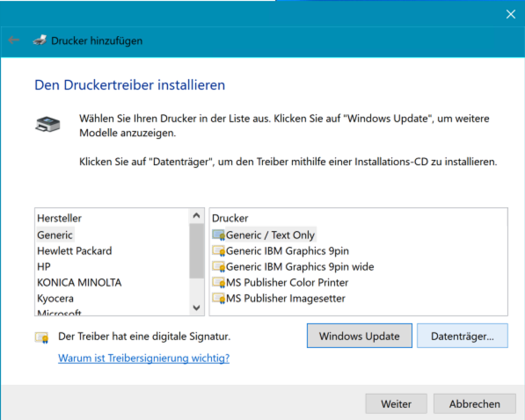Image resolution: width=525 pixels, height=420 pixels.
Task: Click Weiter to continue
Action: coord(396,404)
